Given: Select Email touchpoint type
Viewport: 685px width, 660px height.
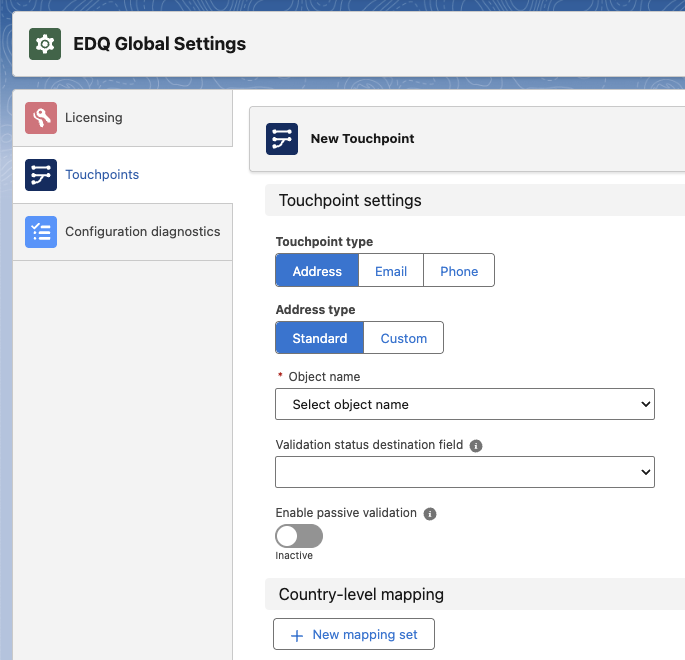Looking at the screenshot, I should coord(391,271).
